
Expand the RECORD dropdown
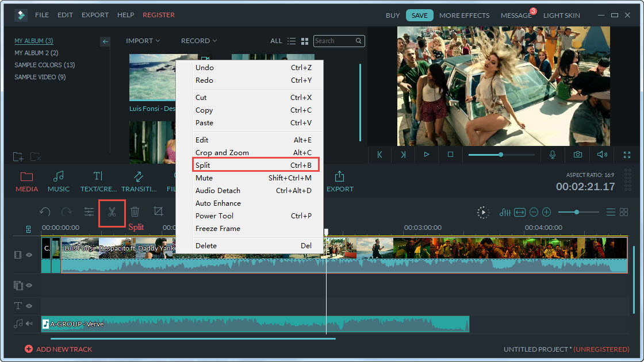coord(199,41)
